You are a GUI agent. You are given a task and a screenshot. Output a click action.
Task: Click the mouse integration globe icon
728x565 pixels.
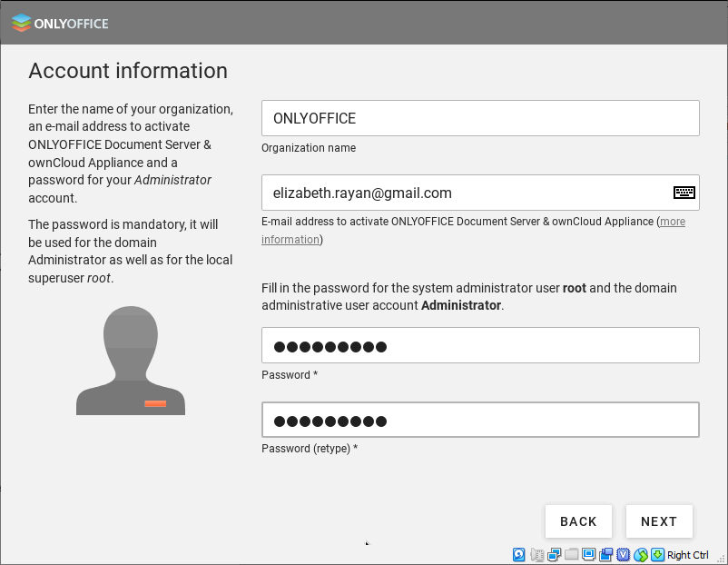point(641,555)
